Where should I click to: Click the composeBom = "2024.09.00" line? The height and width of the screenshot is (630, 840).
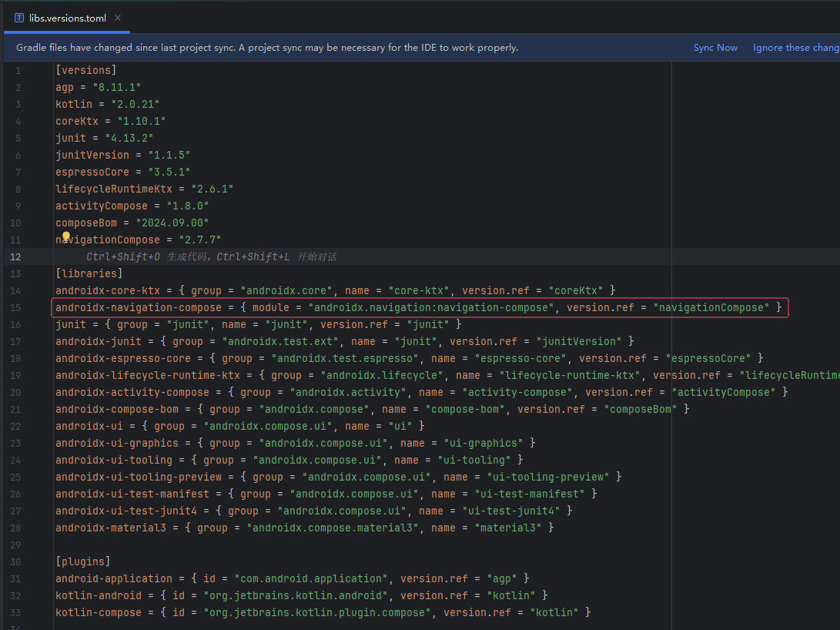[132, 223]
